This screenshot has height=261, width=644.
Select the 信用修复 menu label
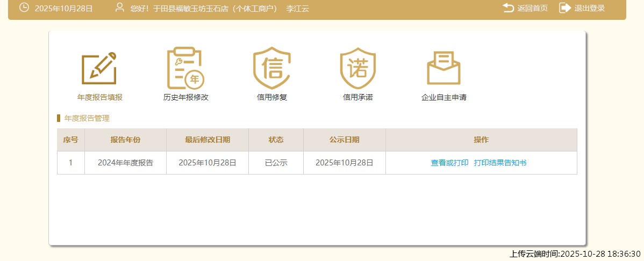tap(271, 98)
